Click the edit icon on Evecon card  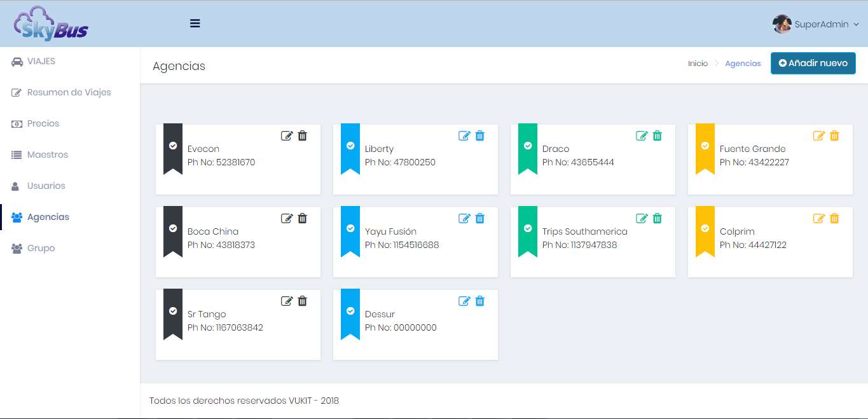click(287, 135)
